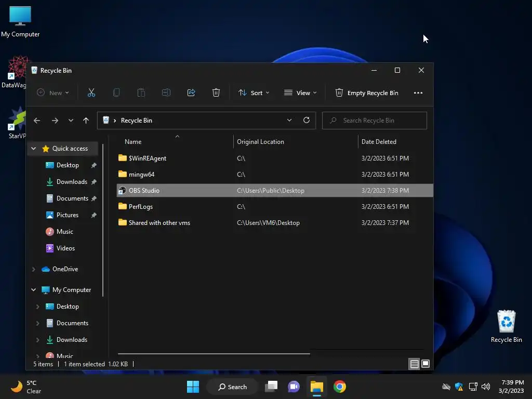Click the Share icon in toolbar
The image size is (532, 399).
[x=191, y=92]
